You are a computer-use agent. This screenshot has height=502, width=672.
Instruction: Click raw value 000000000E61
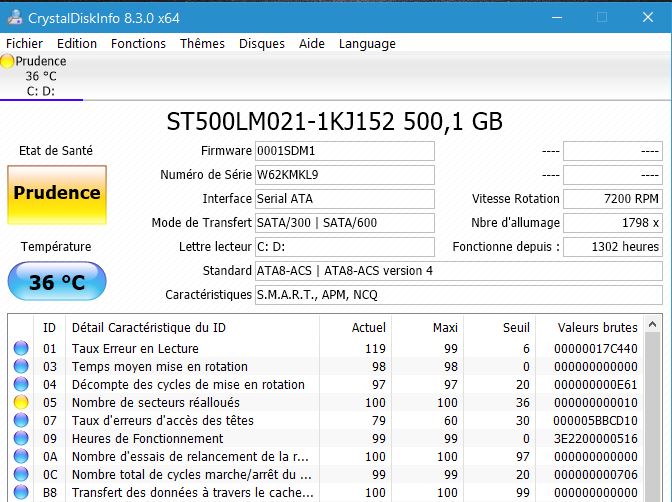pyautogui.click(x=596, y=385)
